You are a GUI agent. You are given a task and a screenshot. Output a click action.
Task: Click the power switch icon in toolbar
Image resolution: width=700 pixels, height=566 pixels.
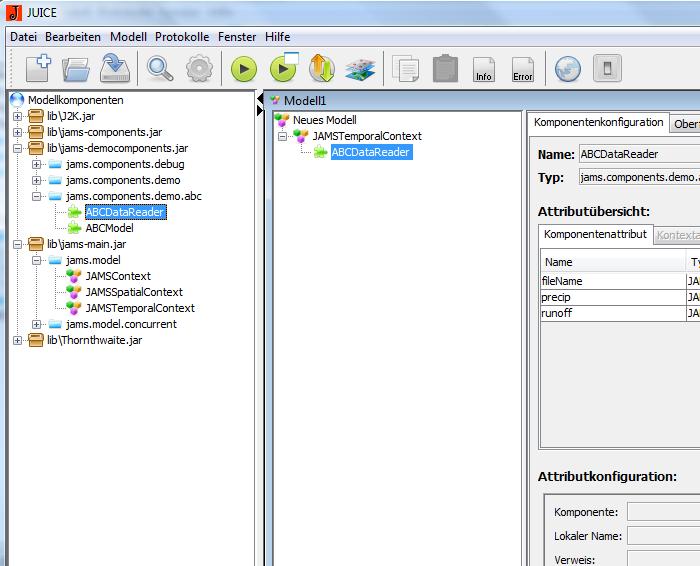pos(606,68)
